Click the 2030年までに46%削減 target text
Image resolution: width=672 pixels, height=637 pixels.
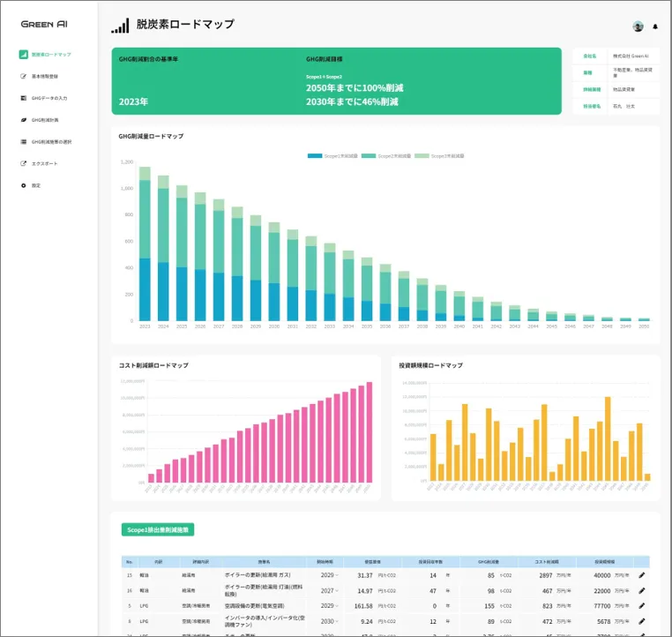352,101
